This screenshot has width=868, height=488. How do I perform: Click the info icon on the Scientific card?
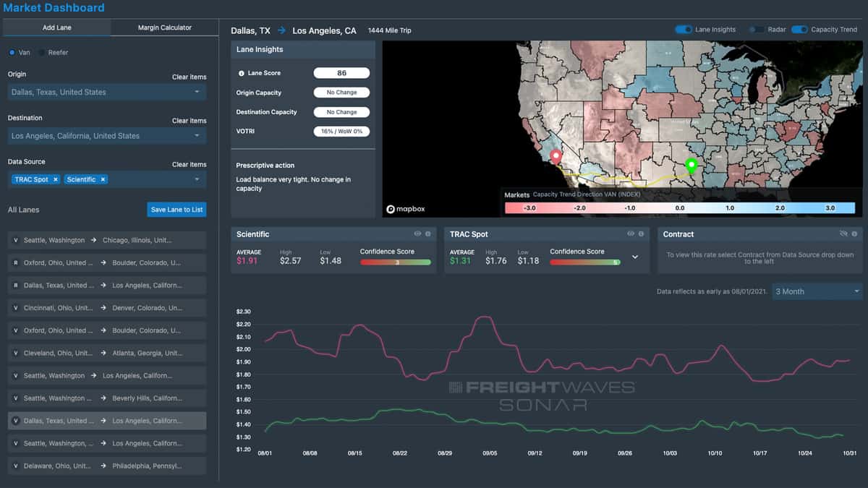coord(428,234)
